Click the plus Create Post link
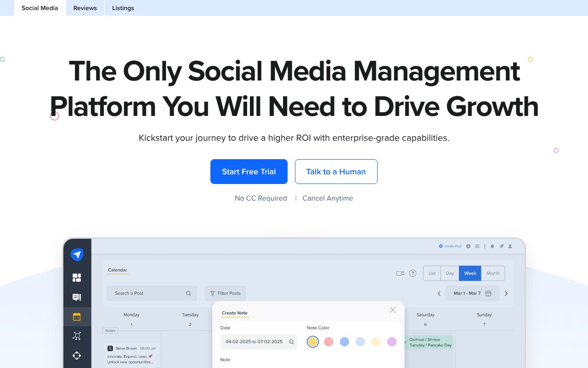The height and width of the screenshot is (368, 588). point(450,246)
